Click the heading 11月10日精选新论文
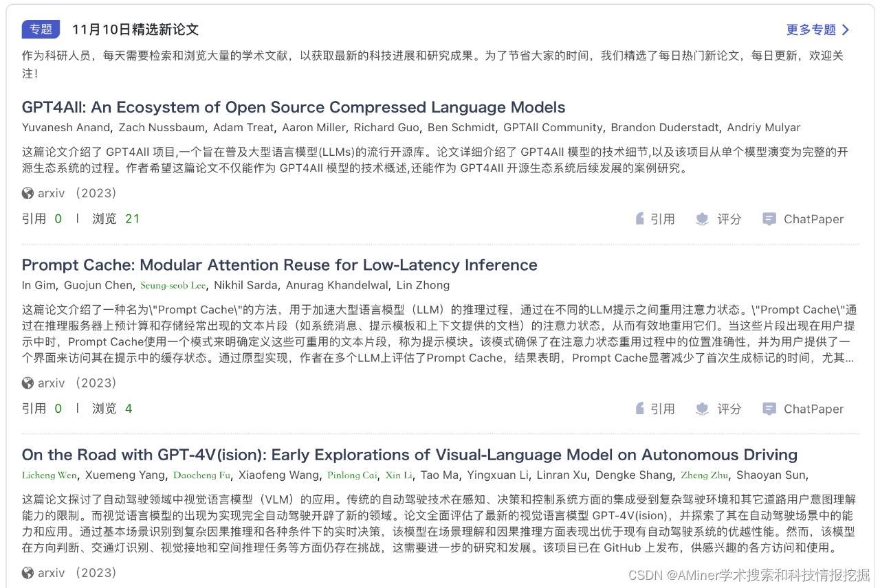This screenshot has height=588, width=880. pos(135,30)
